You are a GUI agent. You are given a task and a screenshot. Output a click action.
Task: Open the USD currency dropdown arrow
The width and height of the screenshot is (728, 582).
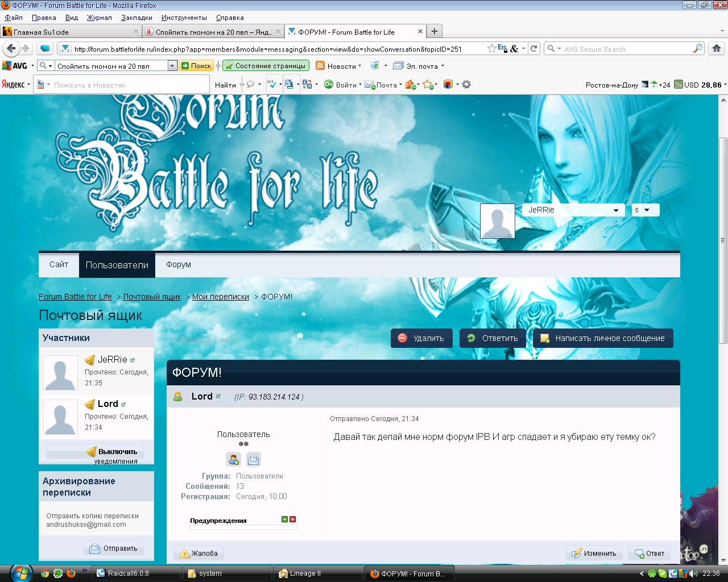pos(725,85)
